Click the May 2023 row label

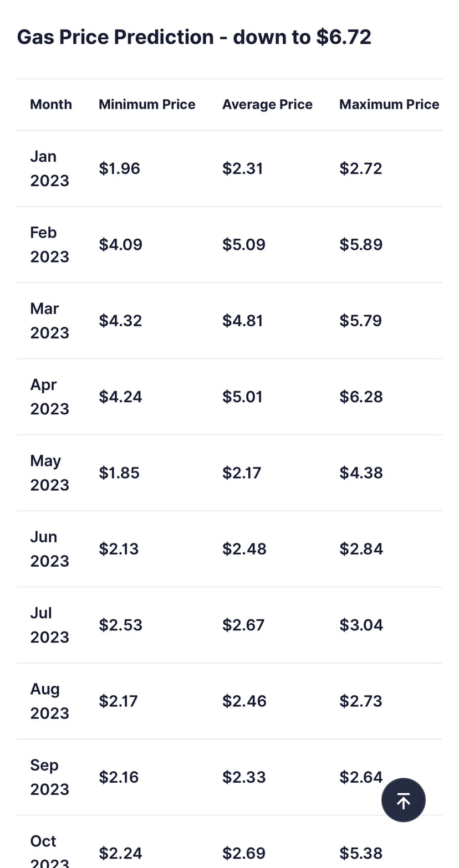coord(49,472)
